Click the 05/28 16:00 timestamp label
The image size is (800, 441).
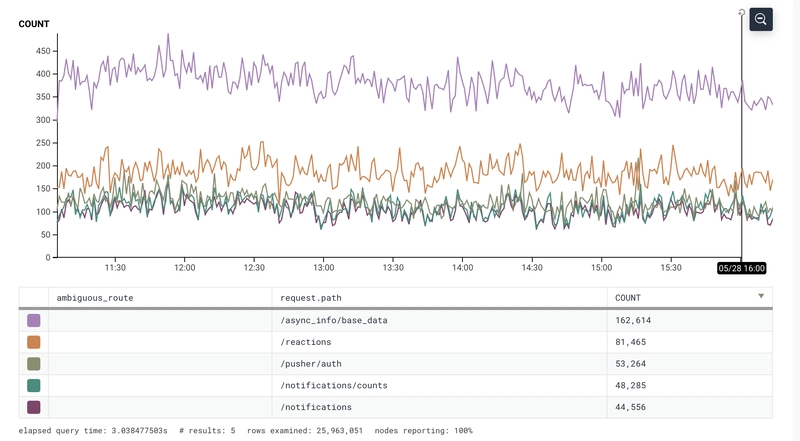(742, 268)
